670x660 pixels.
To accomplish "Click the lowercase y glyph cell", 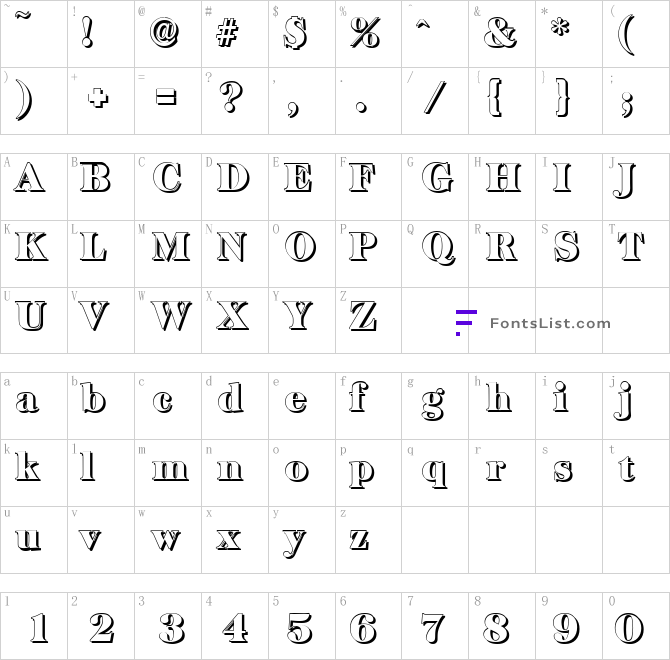I will [302, 540].
